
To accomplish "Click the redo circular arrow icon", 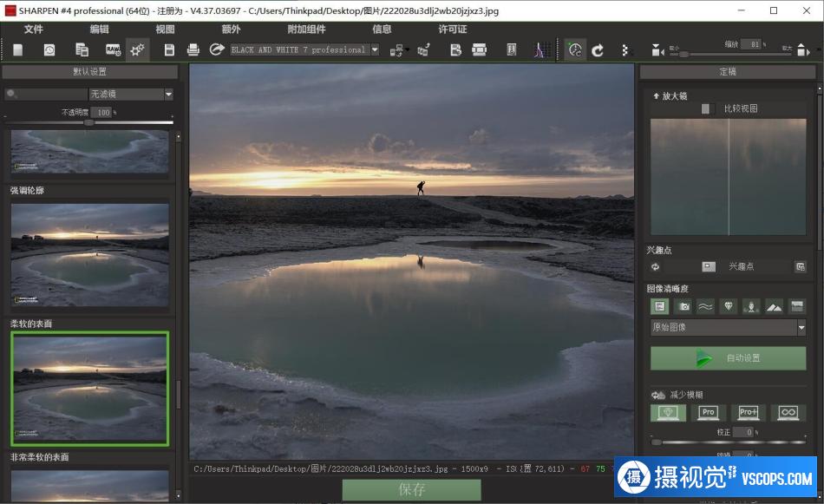I will pyautogui.click(x=598, y=50).
